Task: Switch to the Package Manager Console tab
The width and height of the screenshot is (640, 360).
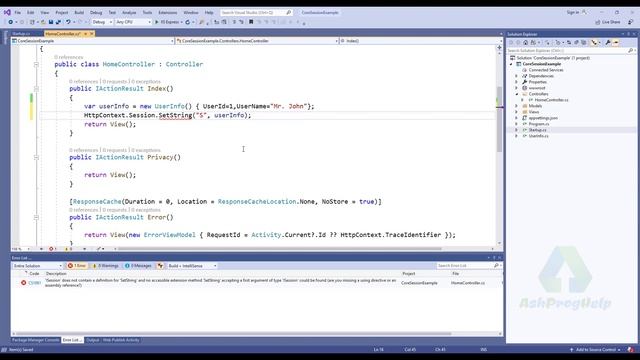Action: point(36,340)
